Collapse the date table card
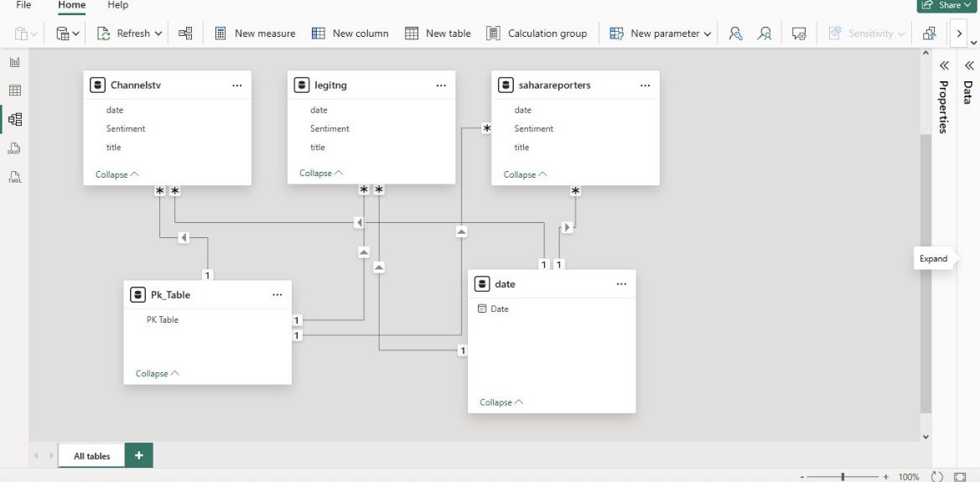Viewport: 980px width, 482px height. pos(501,402)
